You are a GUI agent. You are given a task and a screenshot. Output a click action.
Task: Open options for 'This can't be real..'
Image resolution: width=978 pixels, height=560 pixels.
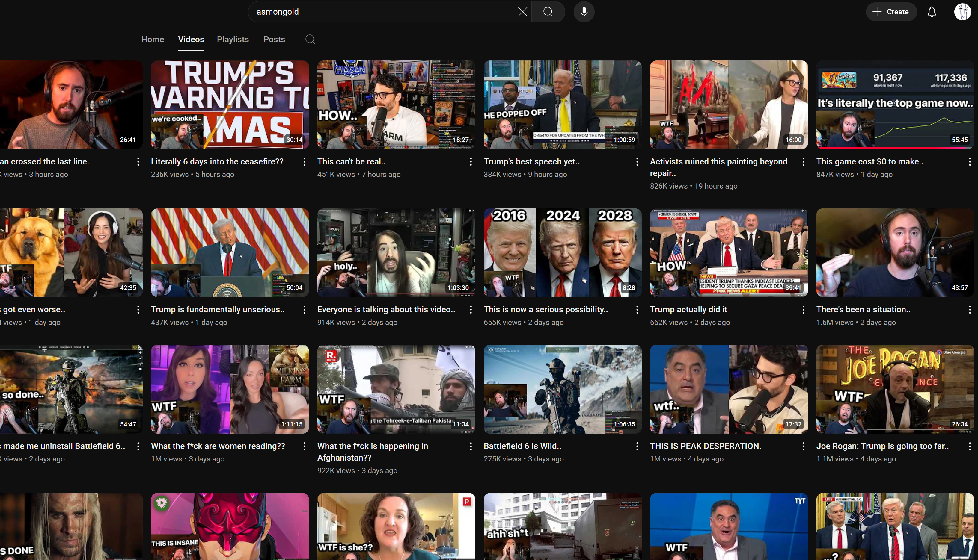coord(471,162)
